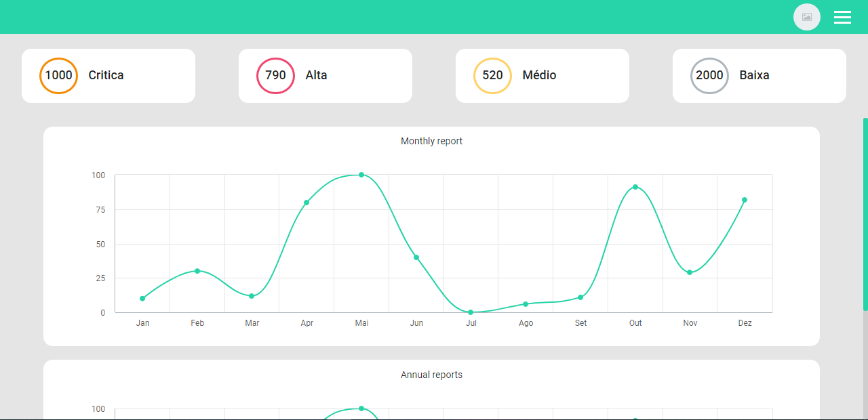Click the 50 y-axis label of Monthly report
Viewport: 868px width, 420px height.
100,245
